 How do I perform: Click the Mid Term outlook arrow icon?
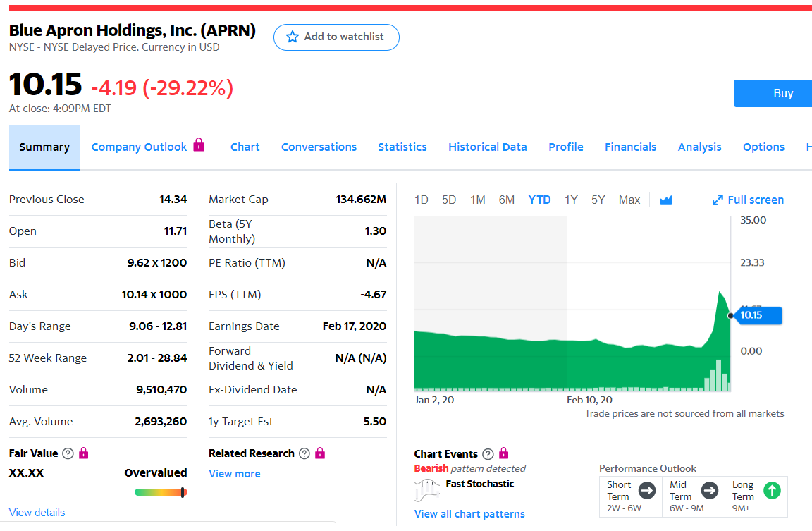710,490
